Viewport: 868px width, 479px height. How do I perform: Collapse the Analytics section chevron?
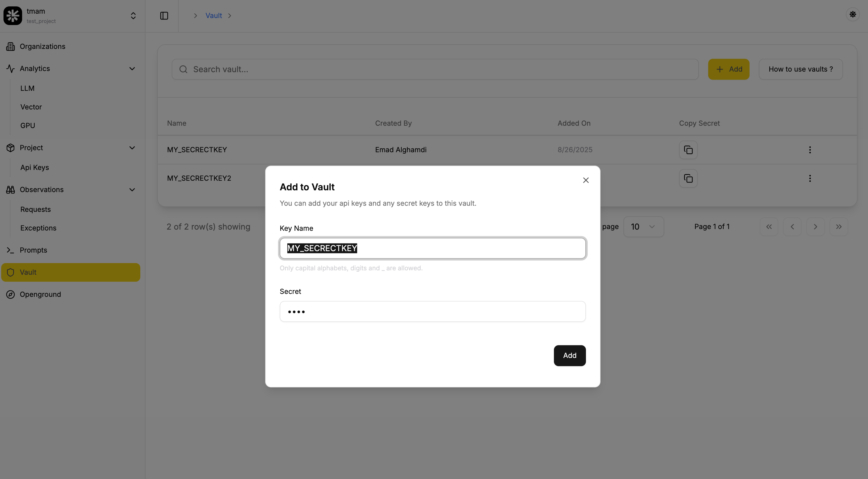132,69
